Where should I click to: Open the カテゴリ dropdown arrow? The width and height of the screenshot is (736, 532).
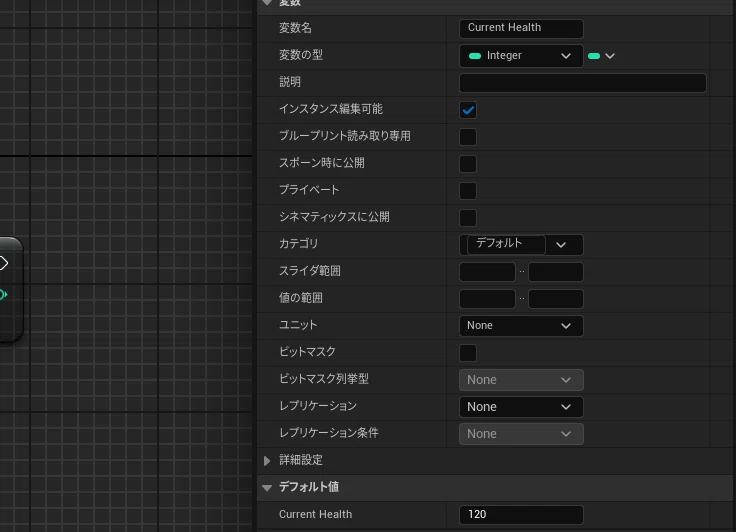(x=561, y=245)
